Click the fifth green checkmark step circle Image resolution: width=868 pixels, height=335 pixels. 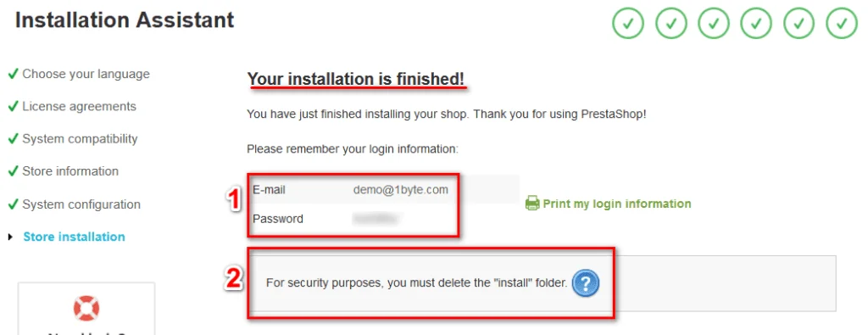[798, 24]
